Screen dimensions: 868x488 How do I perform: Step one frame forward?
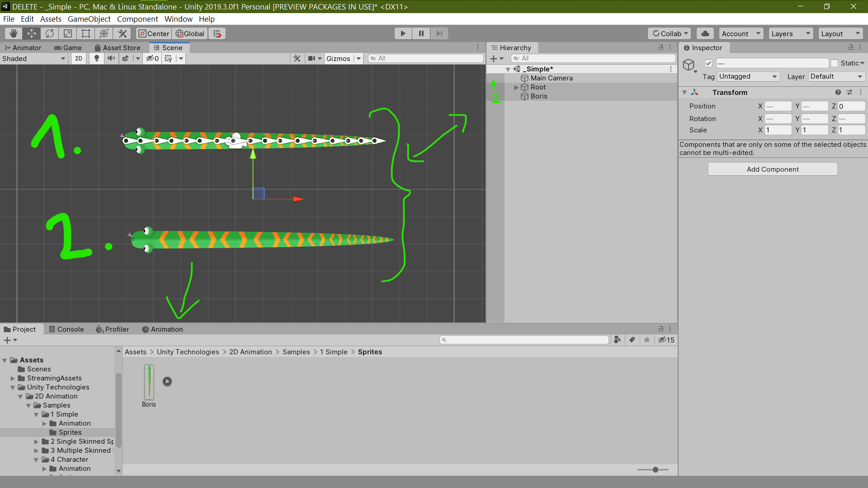click(439, 33)
